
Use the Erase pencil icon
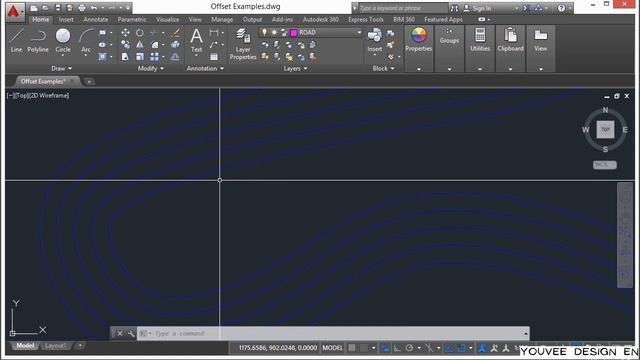tap(176, 33)
